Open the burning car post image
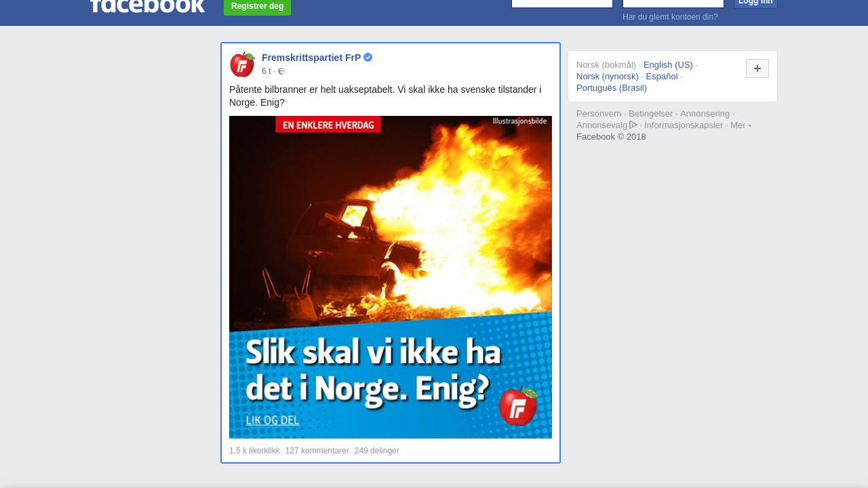 pyautogui.click(x=391, y=277)
